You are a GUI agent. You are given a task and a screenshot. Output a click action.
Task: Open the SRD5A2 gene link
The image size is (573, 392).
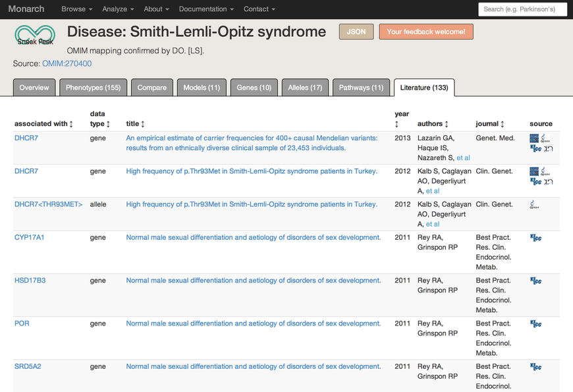[x=28, y=366]
